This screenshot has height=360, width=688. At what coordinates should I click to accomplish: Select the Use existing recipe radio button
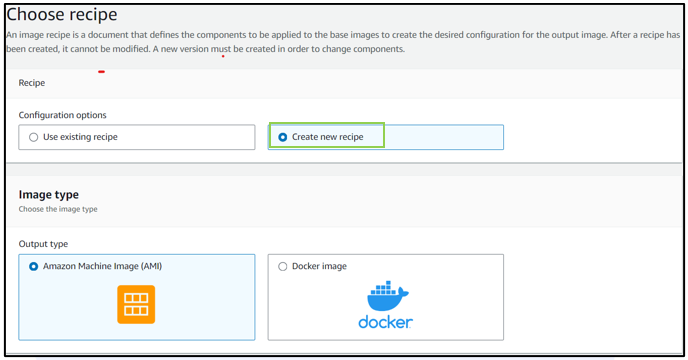click(33, 137)
